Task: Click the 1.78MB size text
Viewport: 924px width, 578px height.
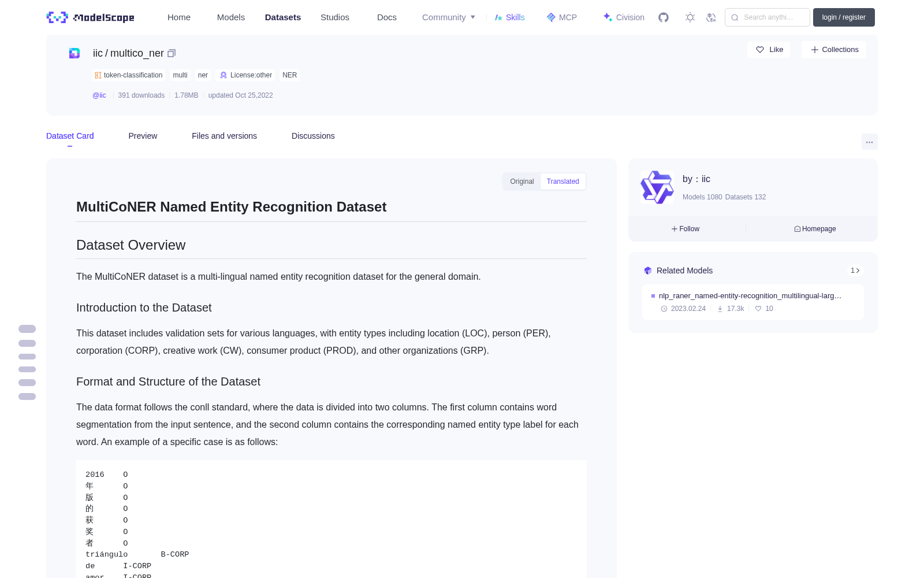Action: pyautogui.click(x=187, y=95)
